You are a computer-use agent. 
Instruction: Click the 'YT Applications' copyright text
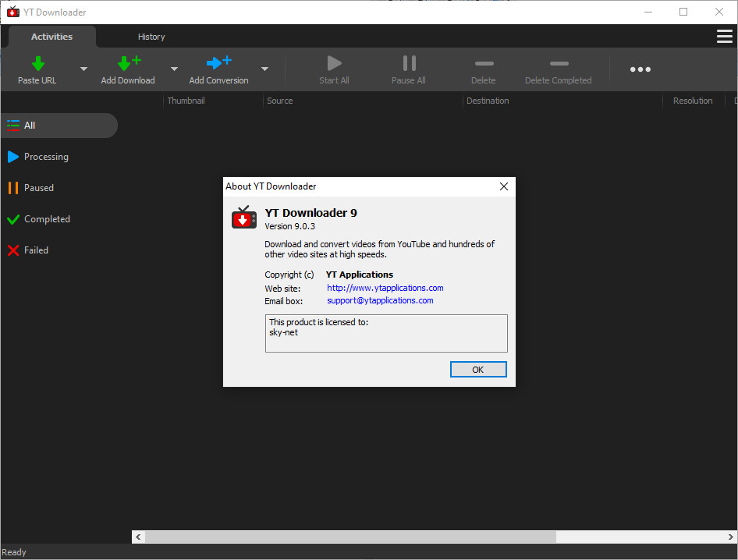(360, 275)
